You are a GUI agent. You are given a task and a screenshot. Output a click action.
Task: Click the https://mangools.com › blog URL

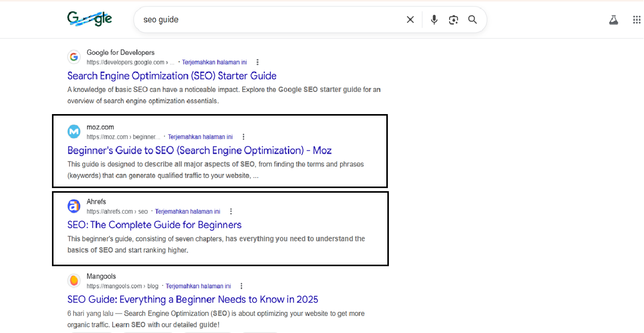(122, 286)
